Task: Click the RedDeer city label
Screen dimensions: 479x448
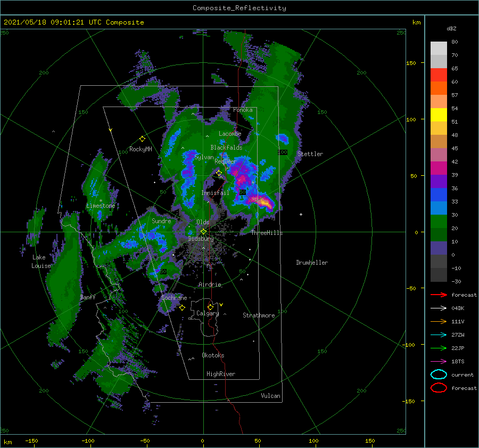Action: [226, 161]
